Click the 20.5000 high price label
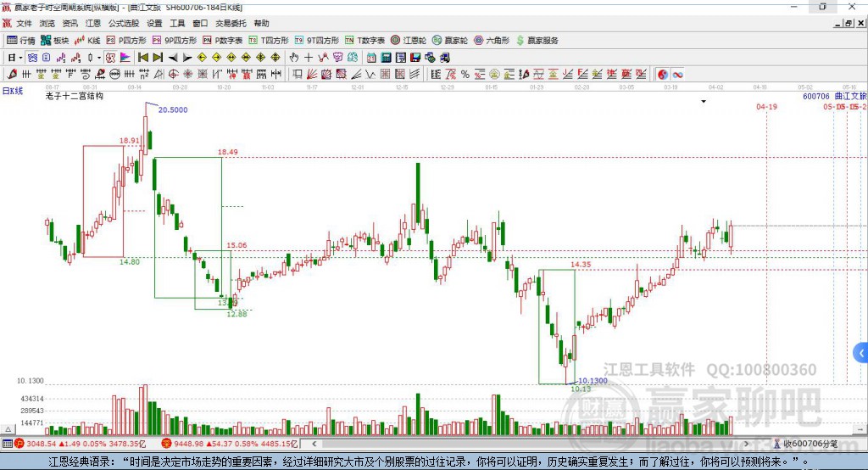Image resolution: width=868 pixels, height=470 pixels. pyautogui.click(x=173, y=109)
